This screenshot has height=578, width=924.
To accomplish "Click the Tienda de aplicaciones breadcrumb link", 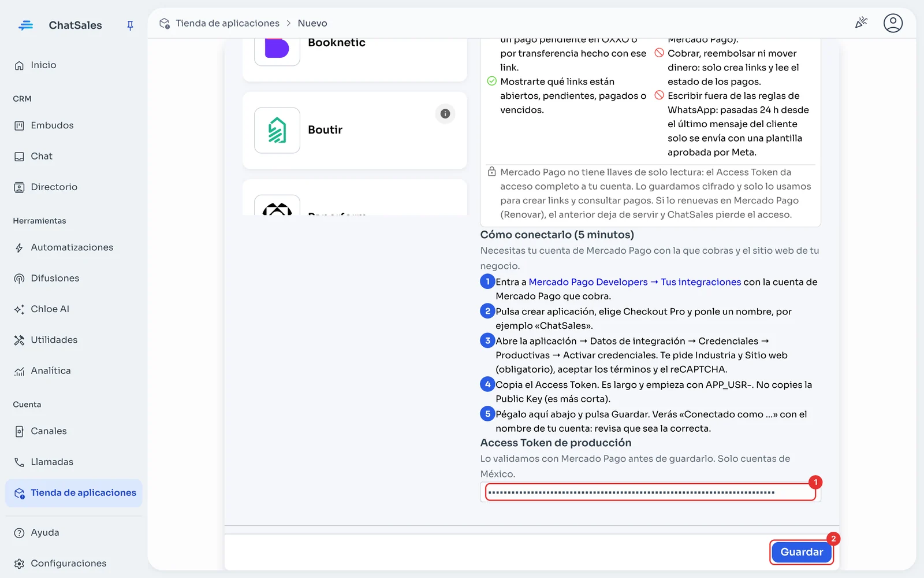I will (x=228, y=23).
